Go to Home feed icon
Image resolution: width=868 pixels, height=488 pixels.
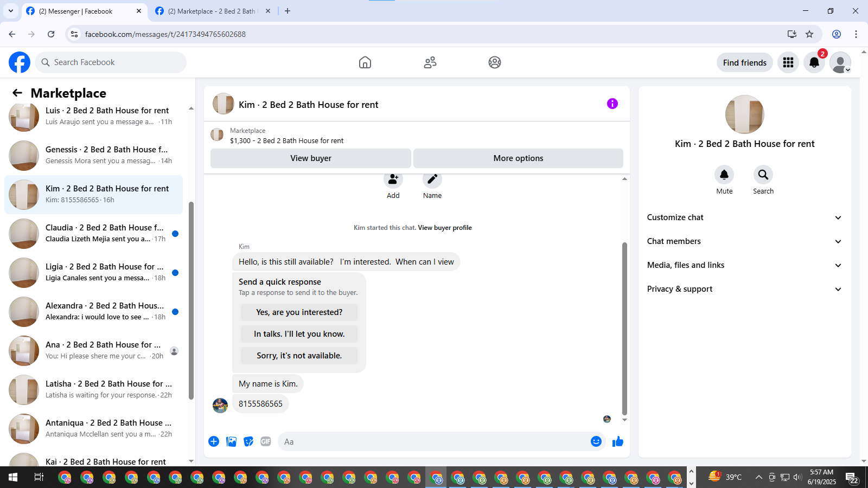(365, 62)
